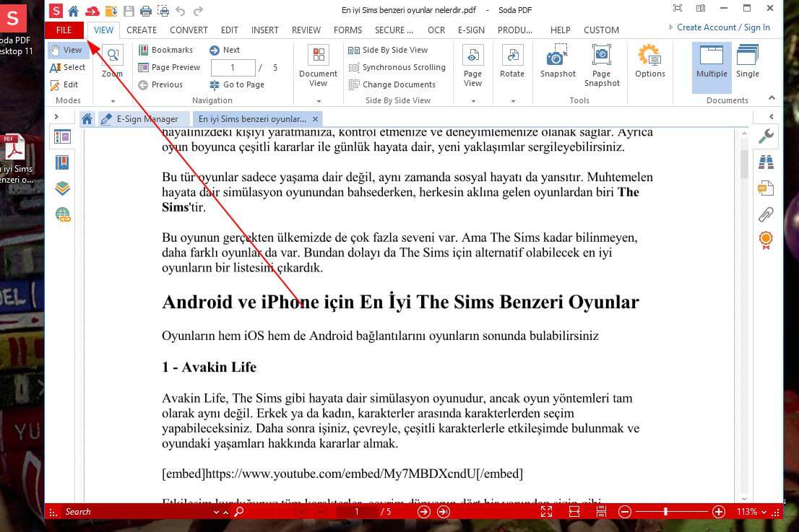Click the redo arrow in the title bar
This screenshot has height=532, width=799.
pyautogui.click(x=198, y=10)
